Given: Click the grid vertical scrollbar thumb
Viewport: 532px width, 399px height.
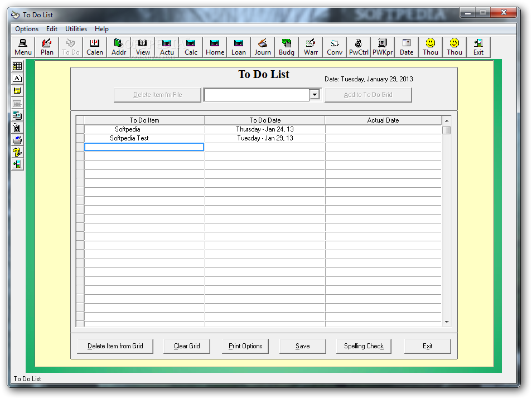Looking at the screenshot, I should tap(447, 130).
